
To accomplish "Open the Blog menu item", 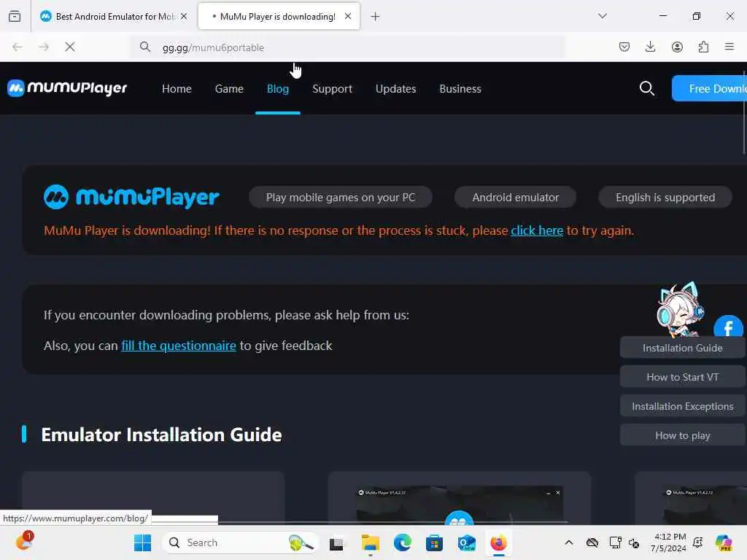I will click(278, 88).
